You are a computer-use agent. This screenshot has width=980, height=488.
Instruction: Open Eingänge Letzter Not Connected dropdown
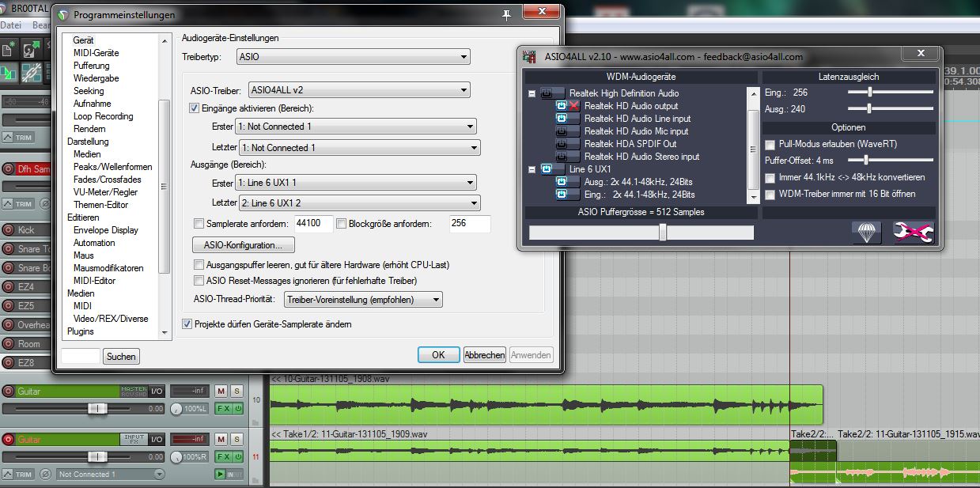pos(359,148)
